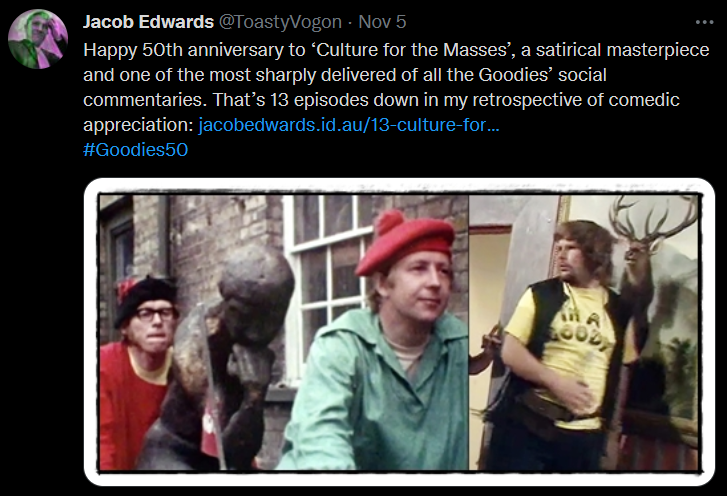Follow the jacobedwards.id.au/13-culture-for… link
The image size is (727, 496).
point(349,125)
